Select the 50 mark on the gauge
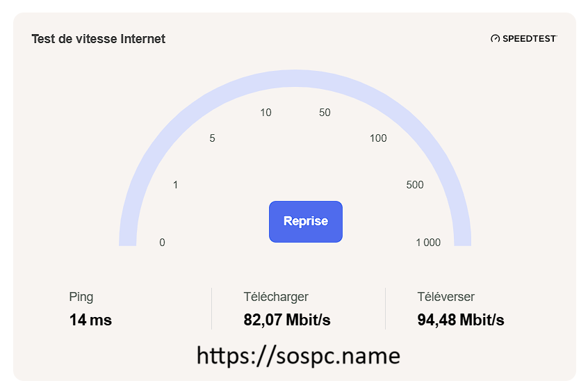Image resolution: width=588 pixels, height=390 pixels. (325, 113)
